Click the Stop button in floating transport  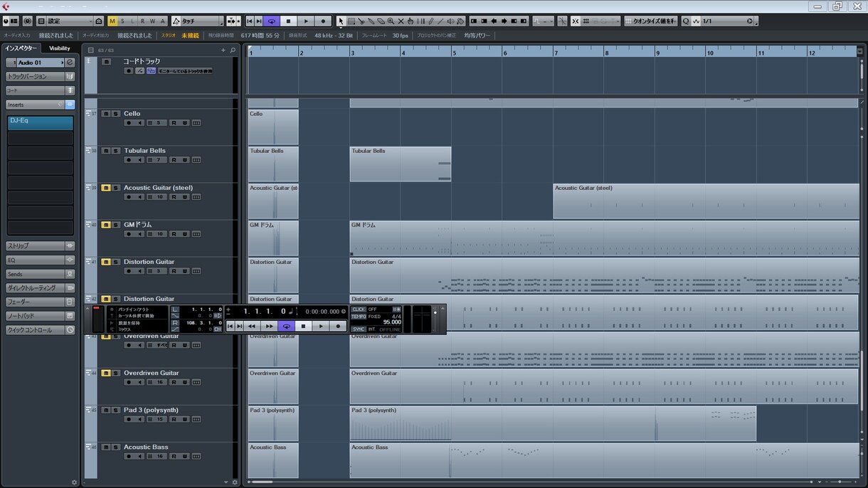pos(303,326)
